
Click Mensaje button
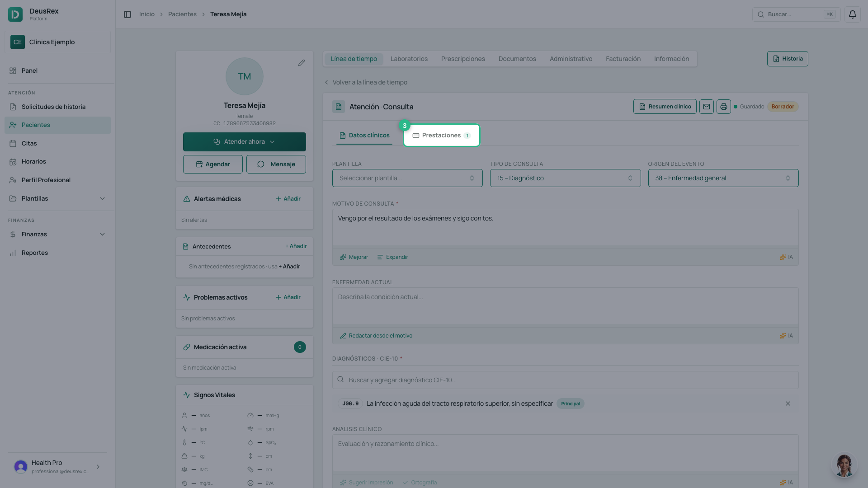tap(276, 164)
